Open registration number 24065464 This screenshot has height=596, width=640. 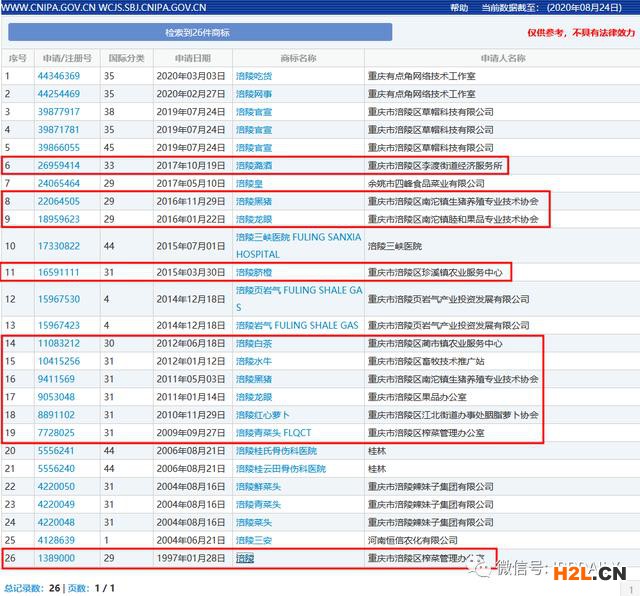[59, 184]
